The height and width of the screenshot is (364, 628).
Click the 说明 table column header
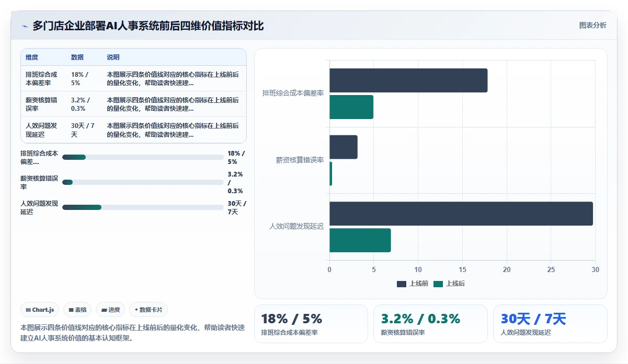click(113, 57)
